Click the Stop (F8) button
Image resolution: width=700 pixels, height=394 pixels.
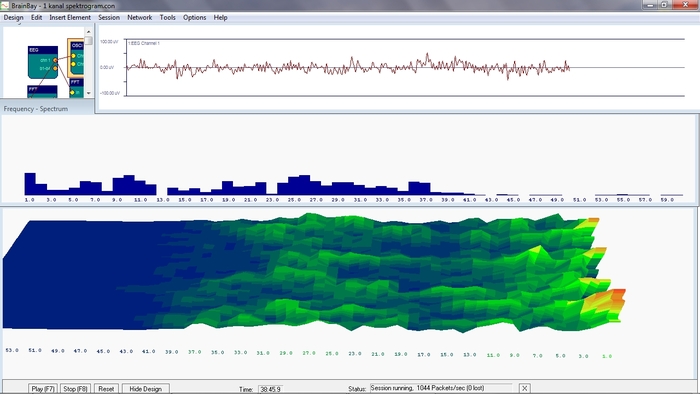[75, 389]
